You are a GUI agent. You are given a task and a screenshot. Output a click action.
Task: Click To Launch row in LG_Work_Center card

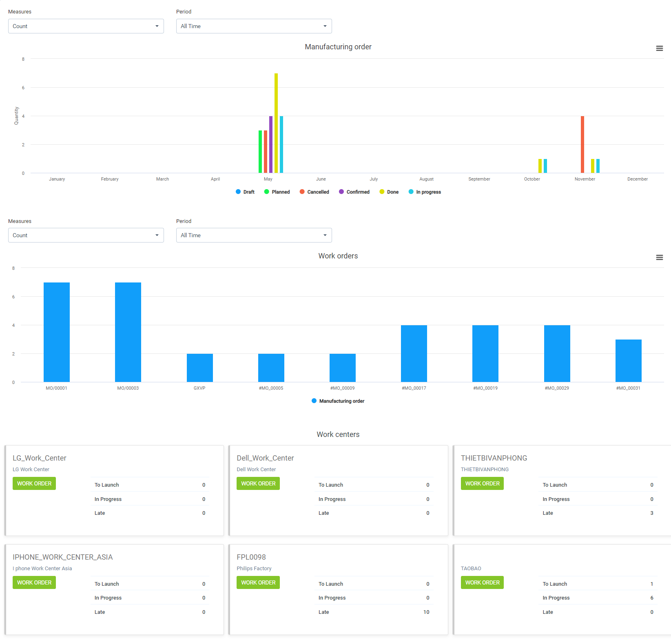coord(150,485)
